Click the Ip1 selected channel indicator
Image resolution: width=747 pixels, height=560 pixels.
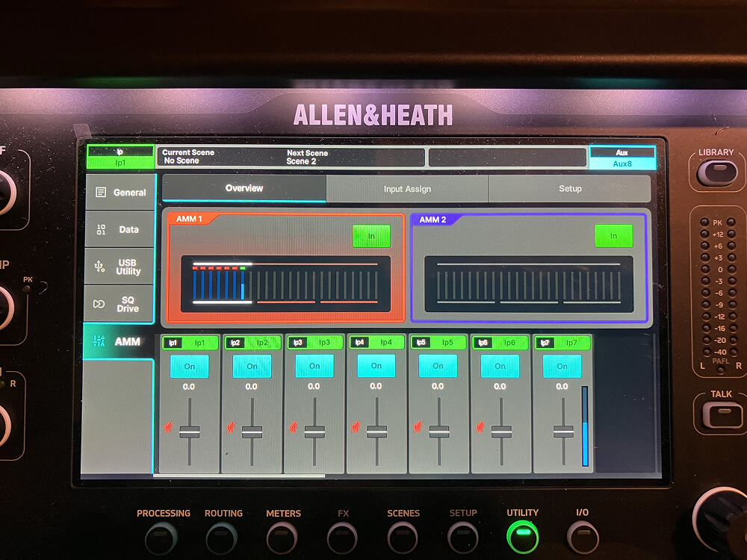click(120, 157)
